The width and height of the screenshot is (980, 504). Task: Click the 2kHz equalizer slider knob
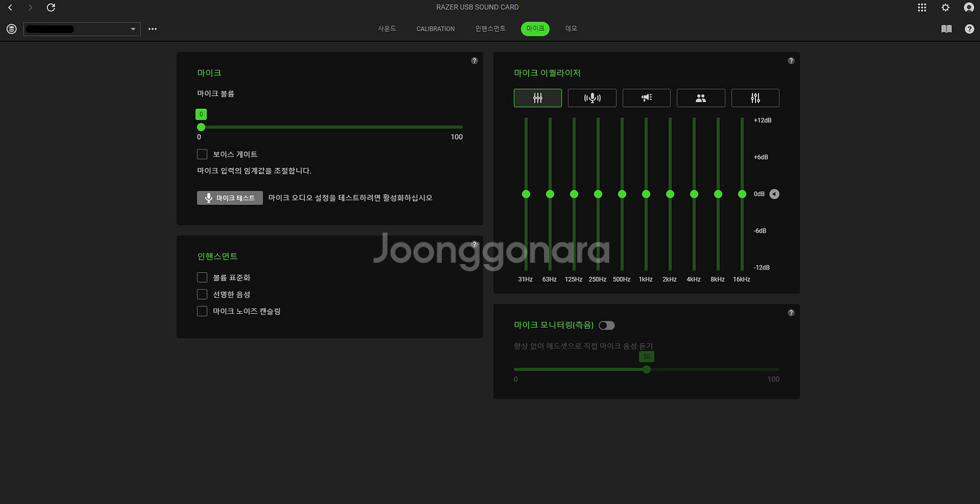[670, 194]
